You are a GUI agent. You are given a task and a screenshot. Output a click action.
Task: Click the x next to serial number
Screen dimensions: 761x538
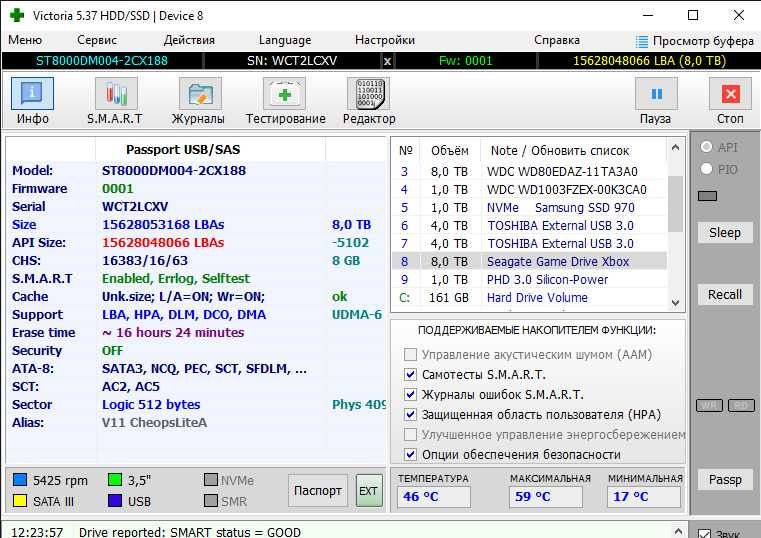387,61
